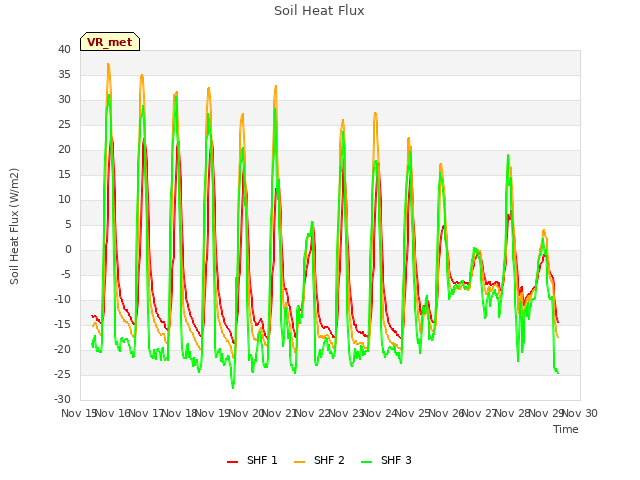Click the -30 y-axis tick label
The image size is (640, 480).
click(62, 399)
